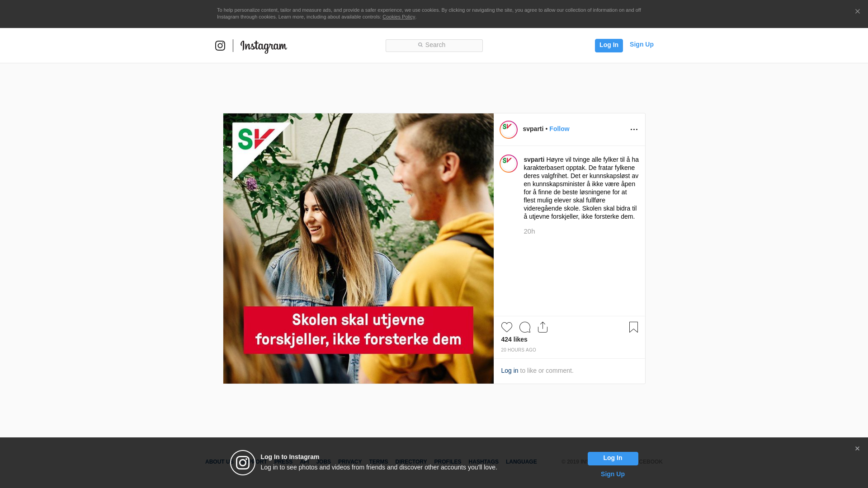Save the post with bookmark icon
Image resolution: width=868 pixels, height=488 pixels.
point(633,327)
